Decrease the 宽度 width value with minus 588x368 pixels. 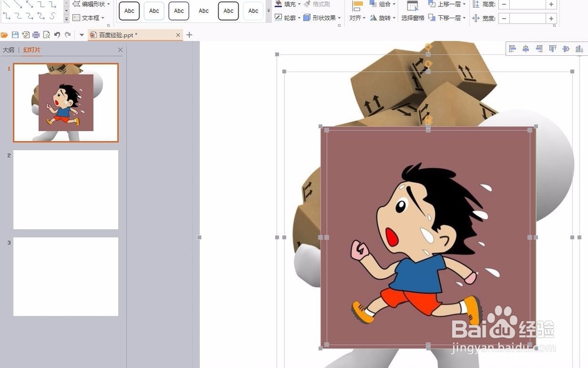coord(504,18)
